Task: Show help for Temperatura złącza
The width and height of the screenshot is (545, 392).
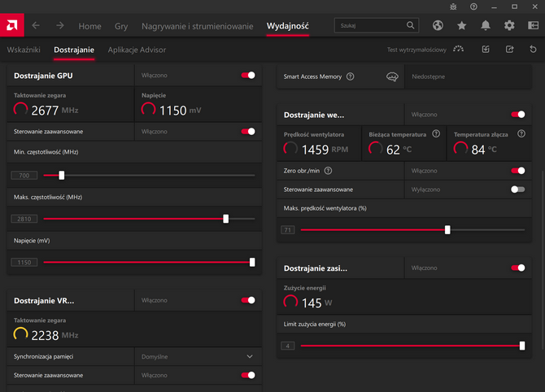Action: click(521, 134)
